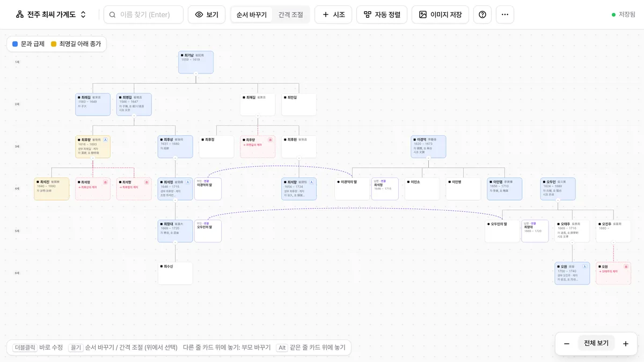
Task: Click the 出 badge on pink 최후량 card
Action: pyautogui.click(x=270, y=139)
